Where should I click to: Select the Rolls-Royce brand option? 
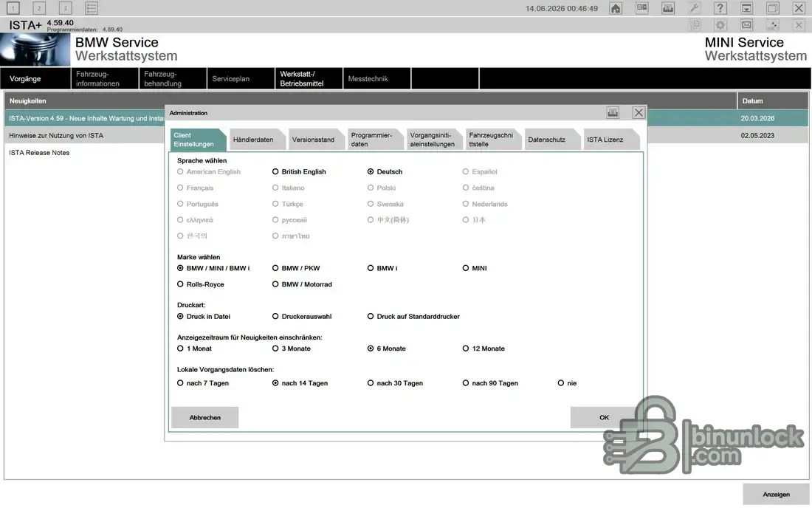point(200,284)
